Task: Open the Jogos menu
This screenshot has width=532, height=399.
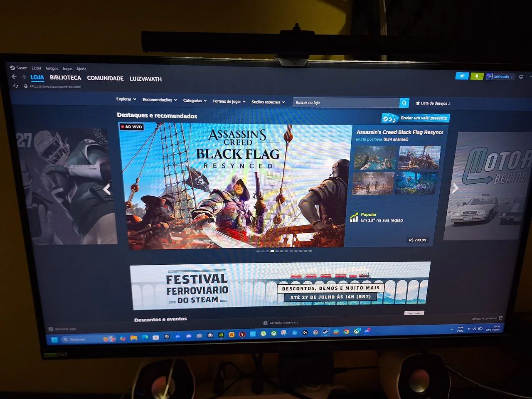Action: point(67,69)
